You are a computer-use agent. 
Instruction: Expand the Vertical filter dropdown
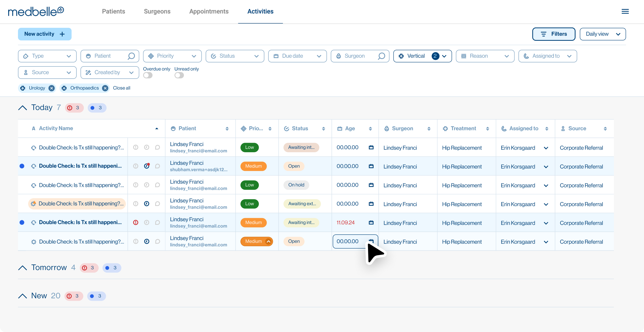click(422, 56)
